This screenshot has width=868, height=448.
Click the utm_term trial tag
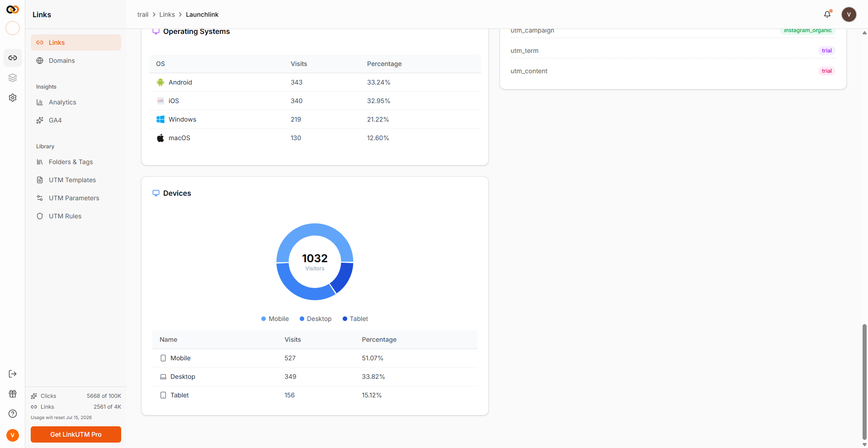pyautogui.click(x=827, y=51)
